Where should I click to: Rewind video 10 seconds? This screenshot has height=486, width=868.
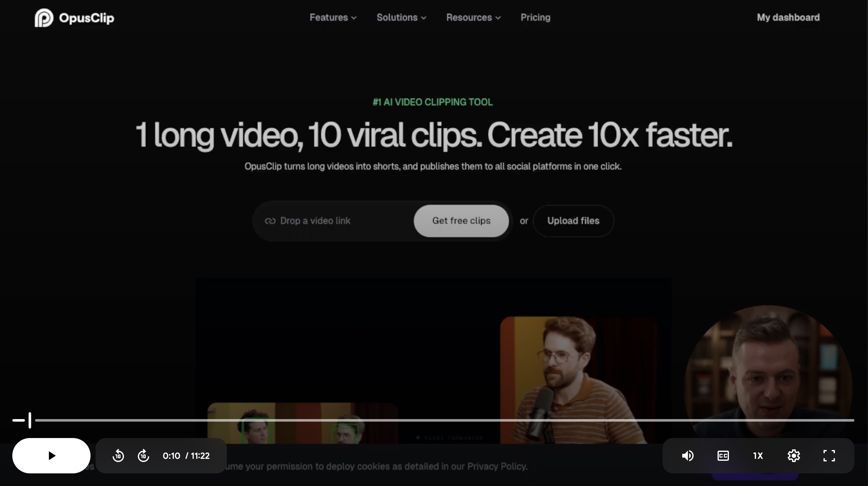[118, 456]
